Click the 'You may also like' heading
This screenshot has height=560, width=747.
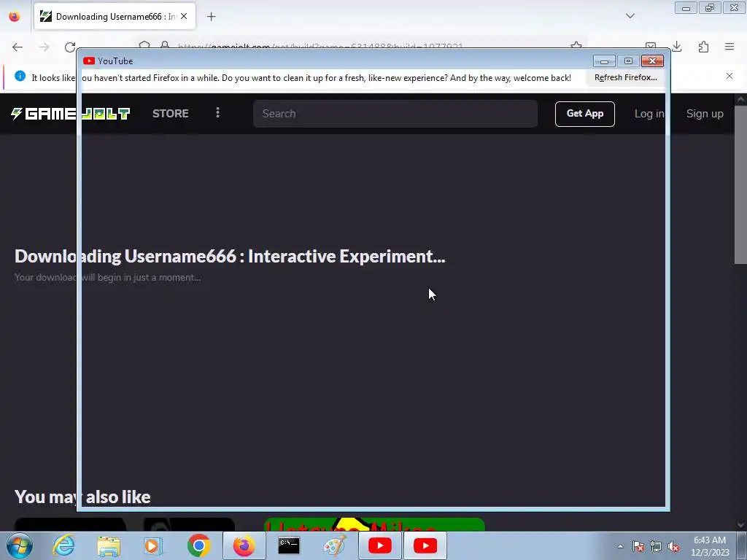coord(82,497)
